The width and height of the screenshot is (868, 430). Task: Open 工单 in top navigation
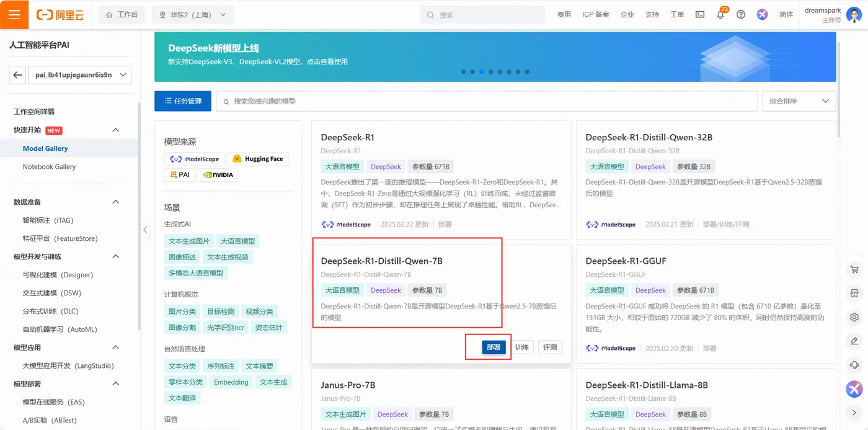pyautogui.click(x=677, y=14)
